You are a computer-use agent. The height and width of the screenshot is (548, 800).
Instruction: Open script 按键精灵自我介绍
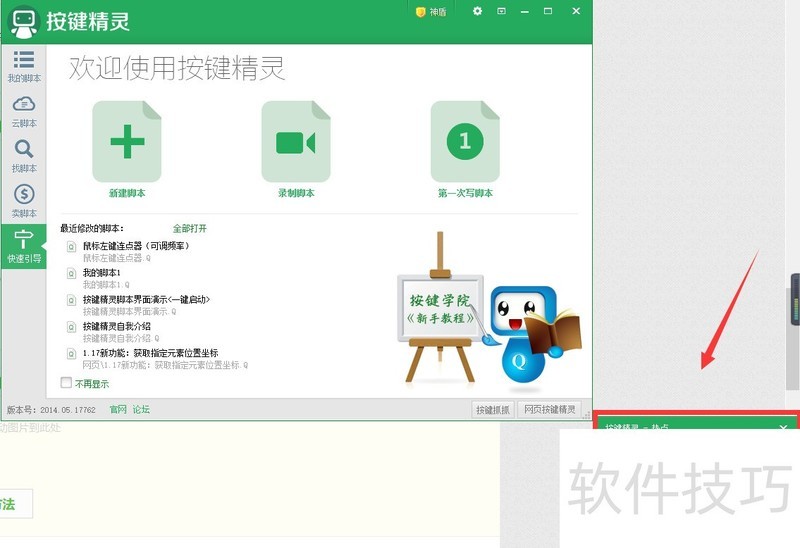[x=116, y=326]
